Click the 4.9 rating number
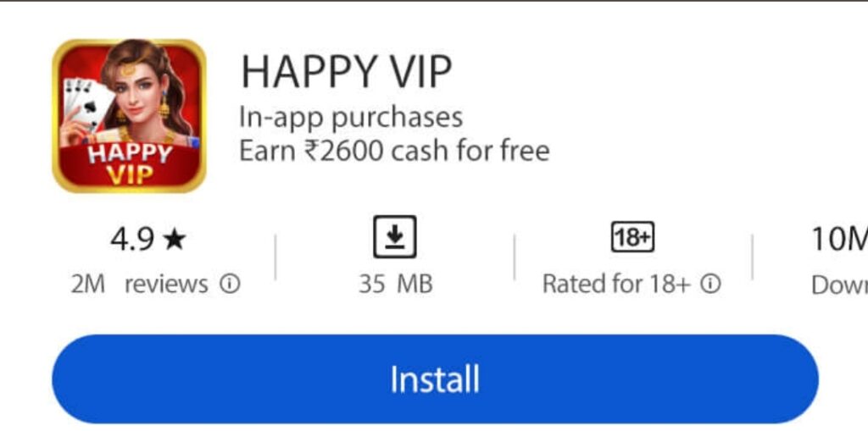 point(131,240)
